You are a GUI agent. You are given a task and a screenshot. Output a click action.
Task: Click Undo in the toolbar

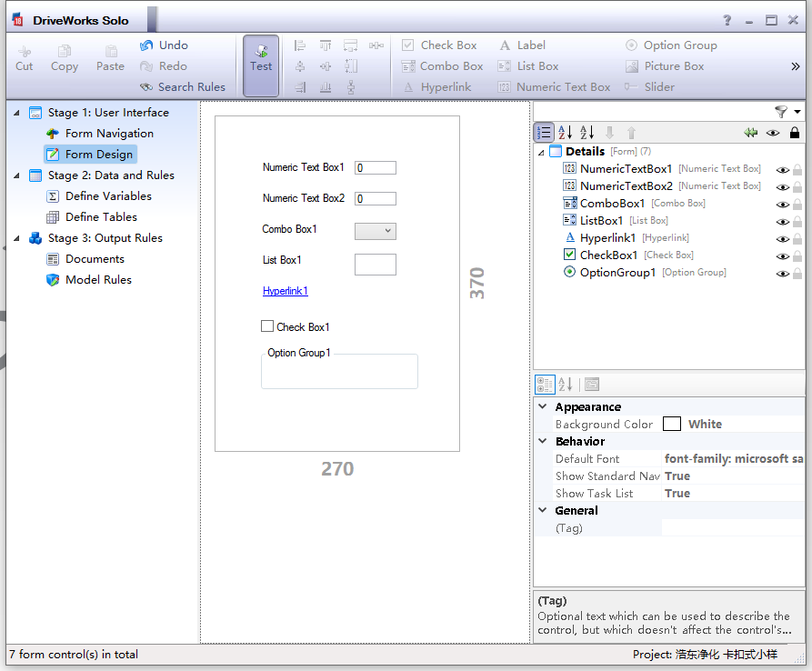164,45
